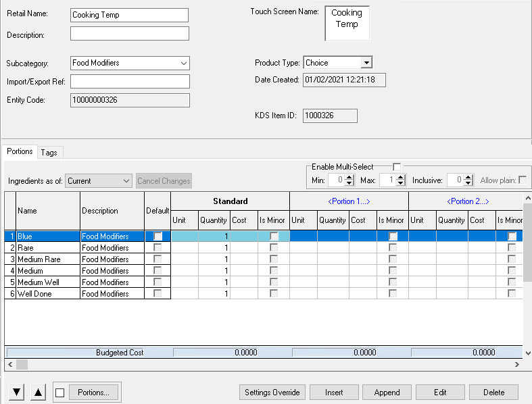Switch to the Tags tab
The image size is (532, 404).
point(49,153)
